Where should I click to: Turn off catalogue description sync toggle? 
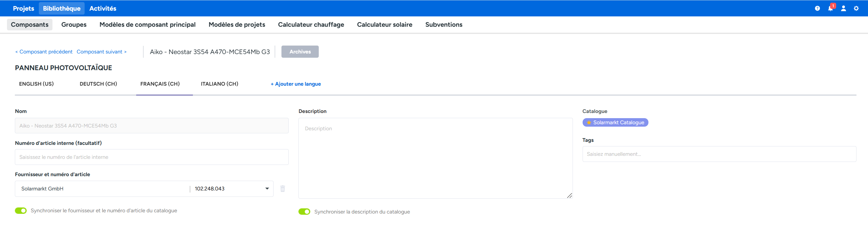coord(304,211)
